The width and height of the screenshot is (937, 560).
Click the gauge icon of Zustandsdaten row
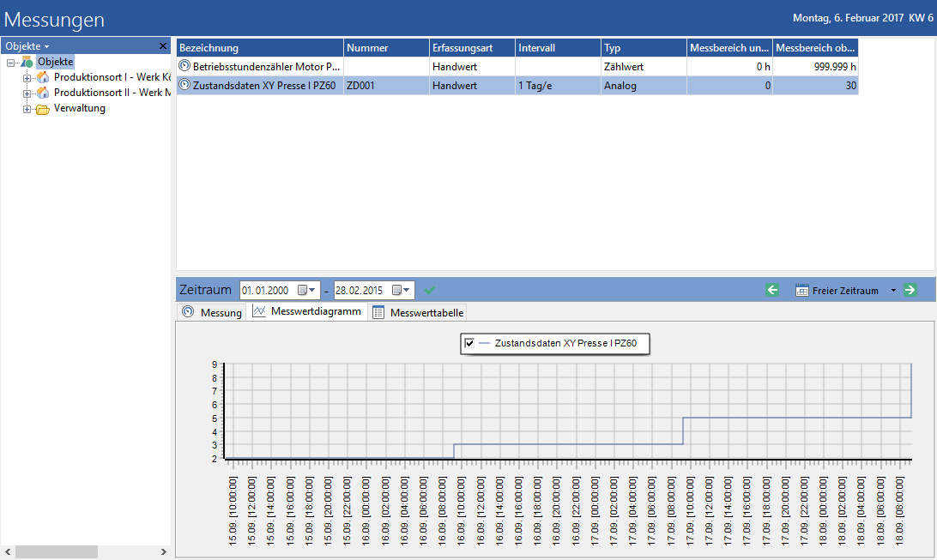click(x=184, y=85)
